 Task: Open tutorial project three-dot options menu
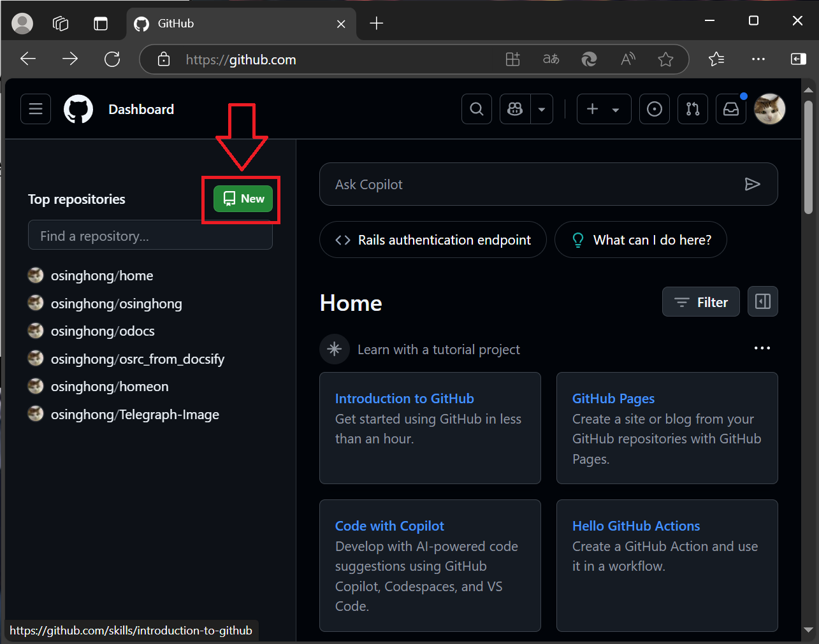(762, 348)
